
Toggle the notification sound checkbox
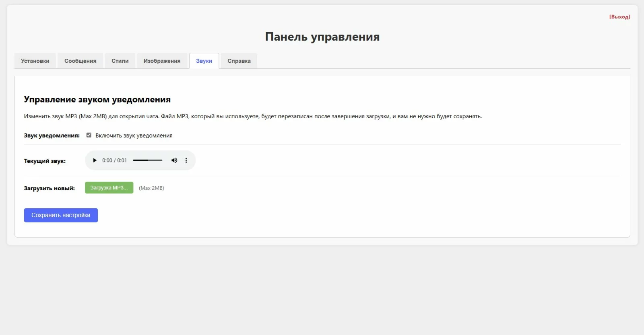click(89, 135)
